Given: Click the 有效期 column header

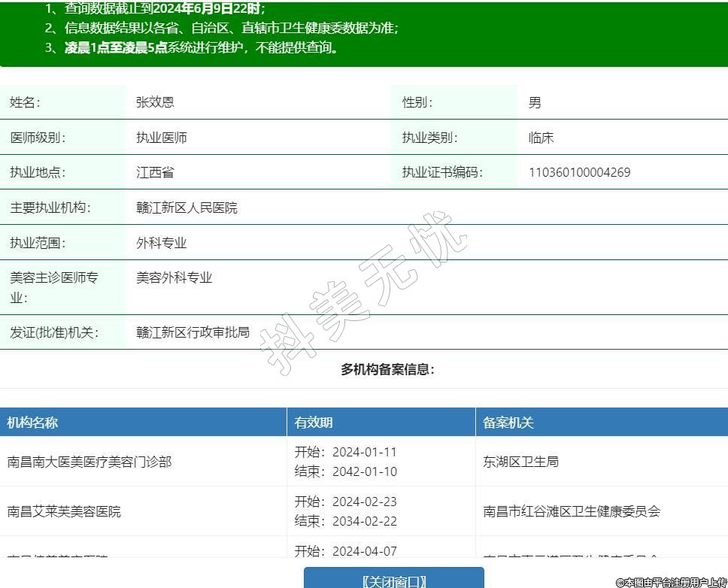Looking at the screenshot, I should [x=314, y=423].
